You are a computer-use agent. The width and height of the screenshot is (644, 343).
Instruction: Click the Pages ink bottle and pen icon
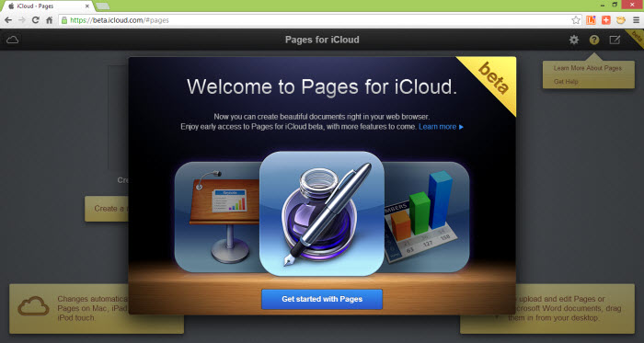[x=322, y=213]
